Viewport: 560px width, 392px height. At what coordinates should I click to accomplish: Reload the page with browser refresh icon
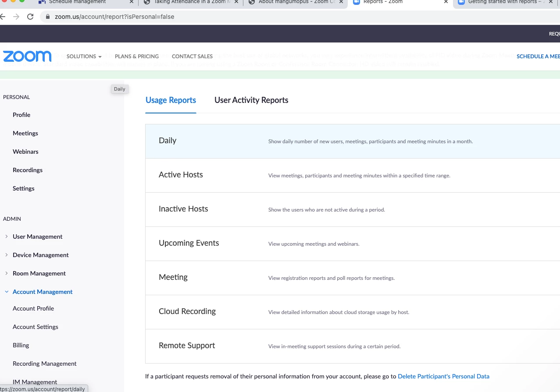[30, 17]
